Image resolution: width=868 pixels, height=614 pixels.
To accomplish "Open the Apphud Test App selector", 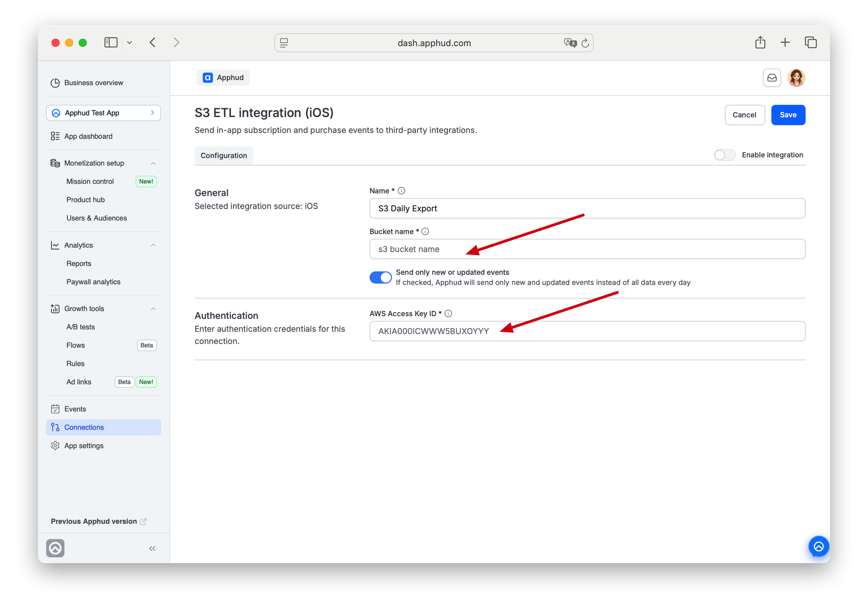I will pos(103,113).
